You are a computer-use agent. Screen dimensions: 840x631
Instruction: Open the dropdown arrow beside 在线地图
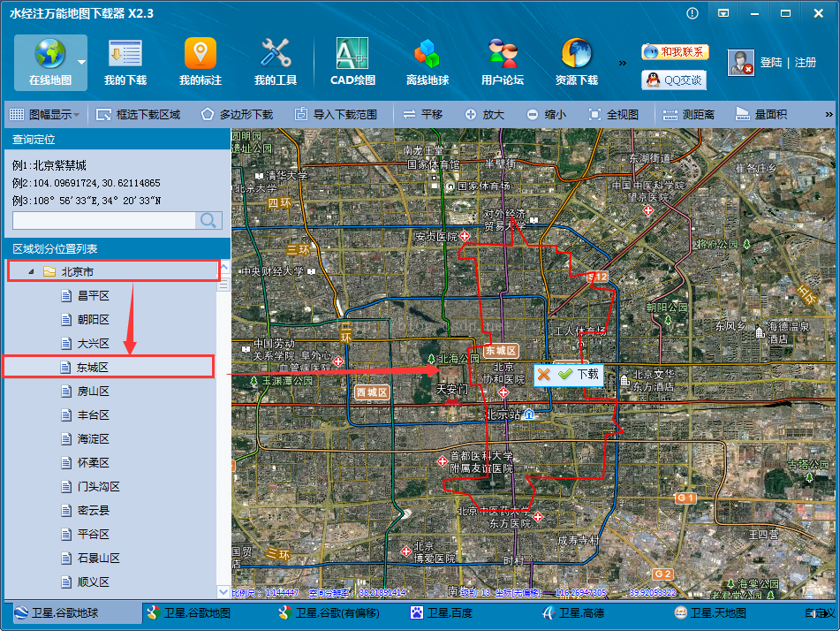tap(81, 62)
